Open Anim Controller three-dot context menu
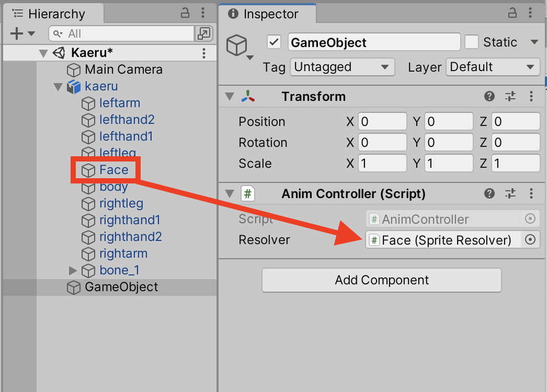This screenshot has height=392, width=547. pos(531,193)
